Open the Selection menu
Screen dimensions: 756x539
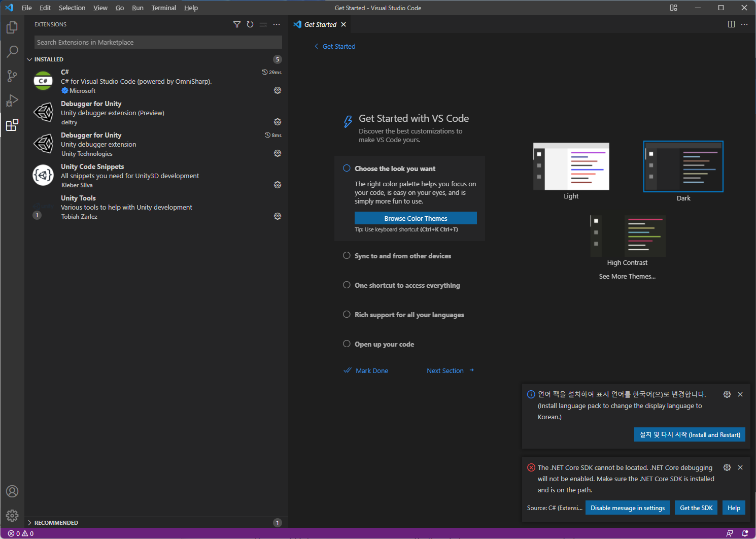click(72, 8)
